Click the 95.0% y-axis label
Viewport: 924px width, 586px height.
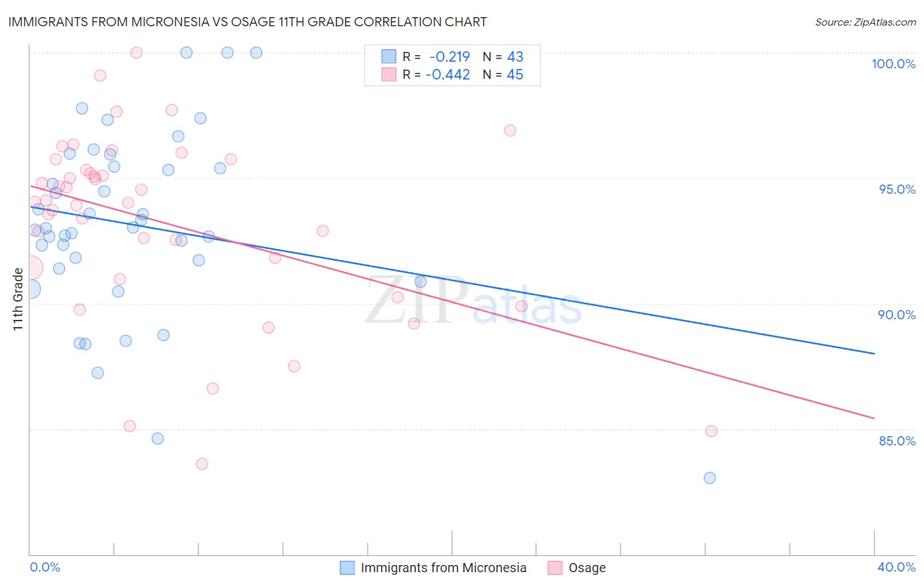(x=897, y=189)
